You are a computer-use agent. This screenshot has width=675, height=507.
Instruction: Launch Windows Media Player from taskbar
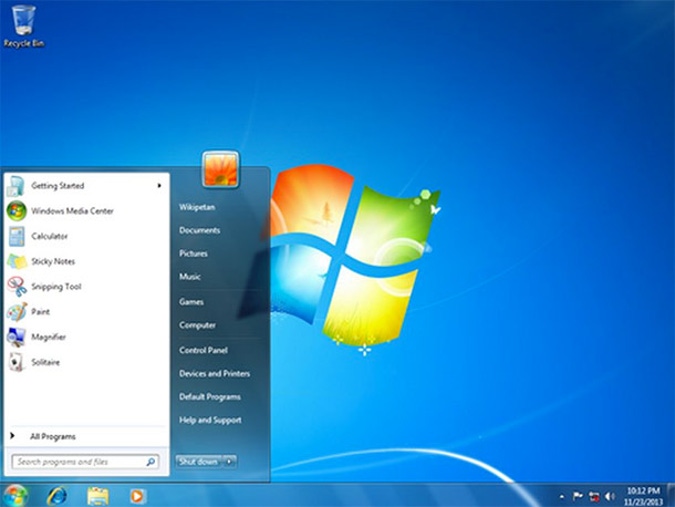coord(138,496)
